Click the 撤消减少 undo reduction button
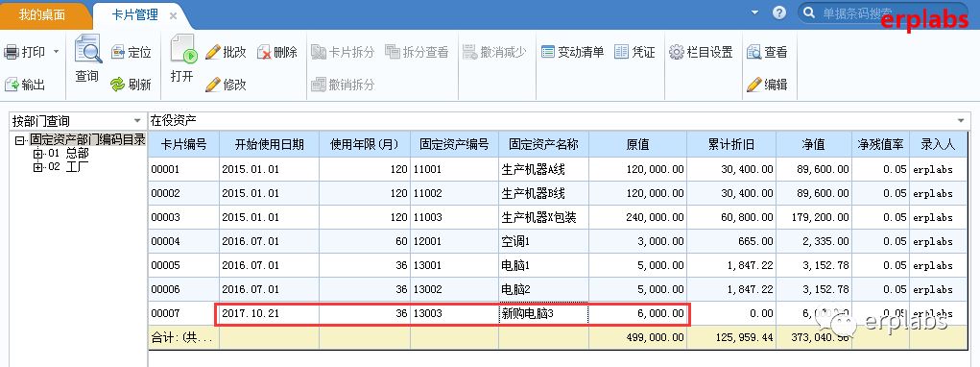Viewport: 980px width, 367px height. (494, 52)
